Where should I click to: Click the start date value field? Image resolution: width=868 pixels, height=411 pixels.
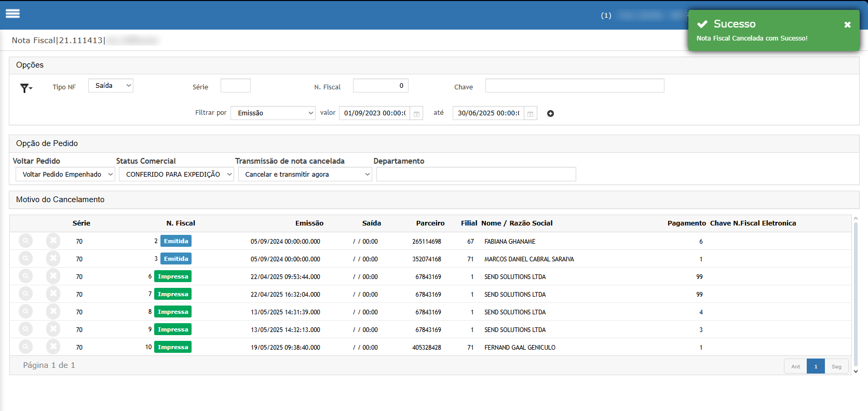pyautogui.click(x=374, y=113)
